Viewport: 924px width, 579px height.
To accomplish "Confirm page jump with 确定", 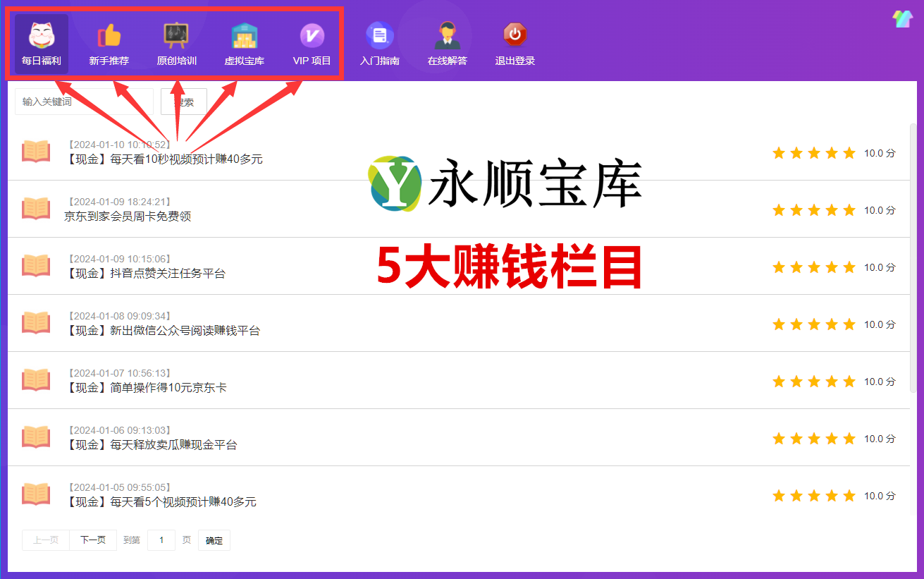I will [214, 540].
